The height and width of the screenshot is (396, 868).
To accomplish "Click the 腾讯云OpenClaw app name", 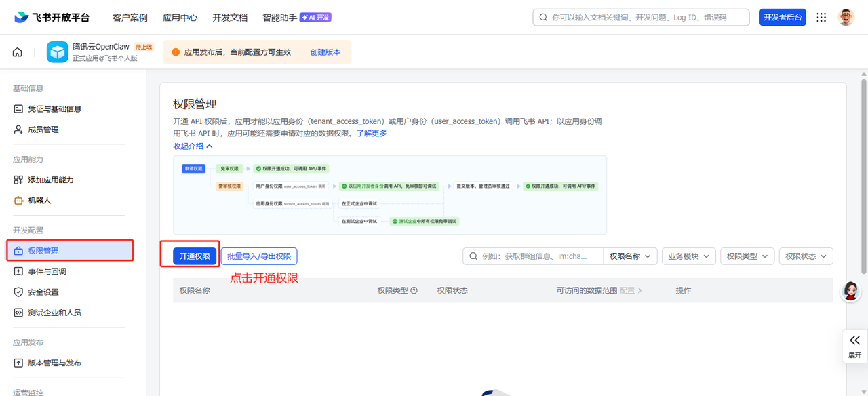I will tap(101, 47).
